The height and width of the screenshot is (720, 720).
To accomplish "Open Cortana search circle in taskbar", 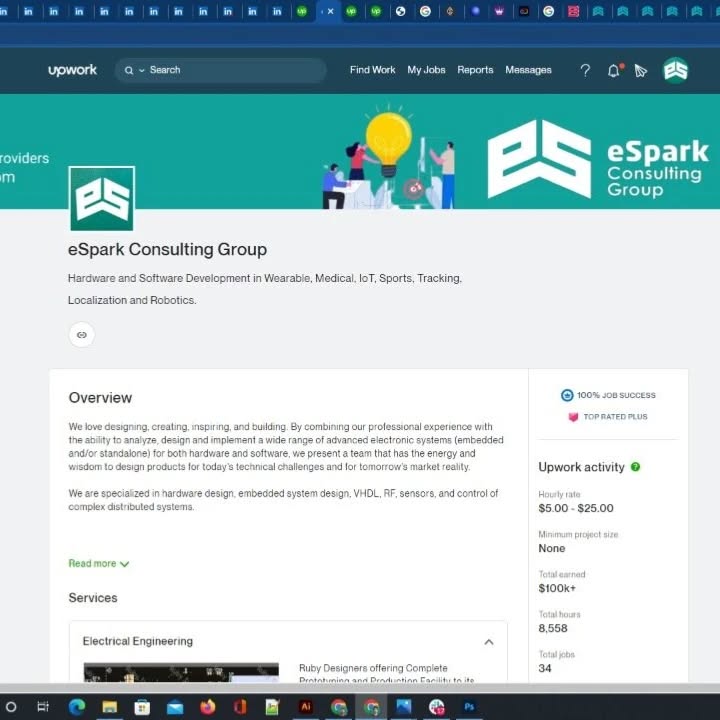I will (11, 707).
